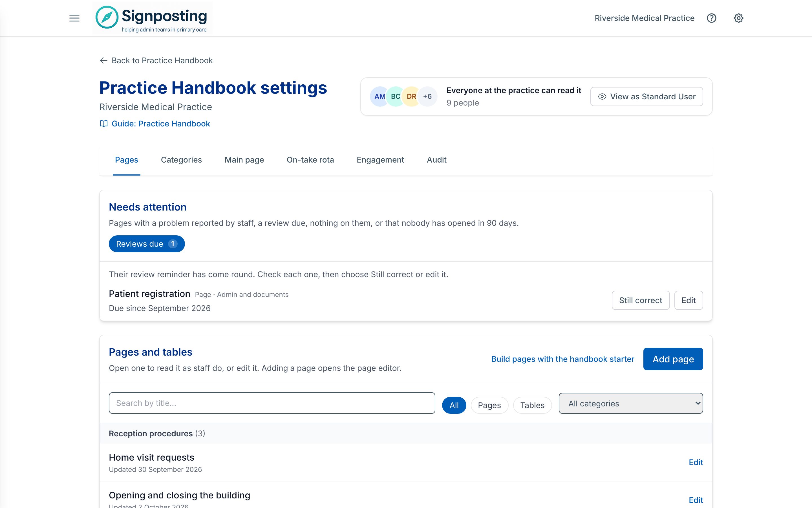Mark Patient registration as Still correct
Viewport: 812px width, 508px height.
click(640, 300)
